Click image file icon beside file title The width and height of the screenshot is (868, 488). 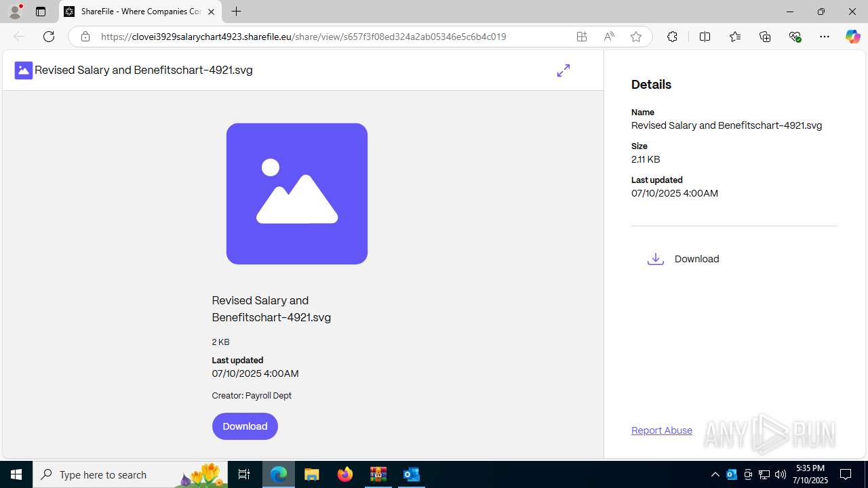(24, 70)
